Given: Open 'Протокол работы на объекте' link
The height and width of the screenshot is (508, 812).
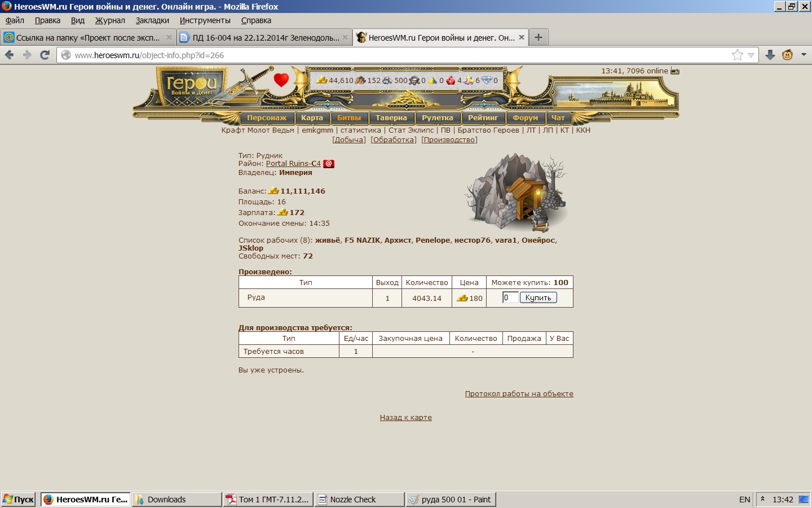Looking at the screenshot, I should click(x=519, y=394).
